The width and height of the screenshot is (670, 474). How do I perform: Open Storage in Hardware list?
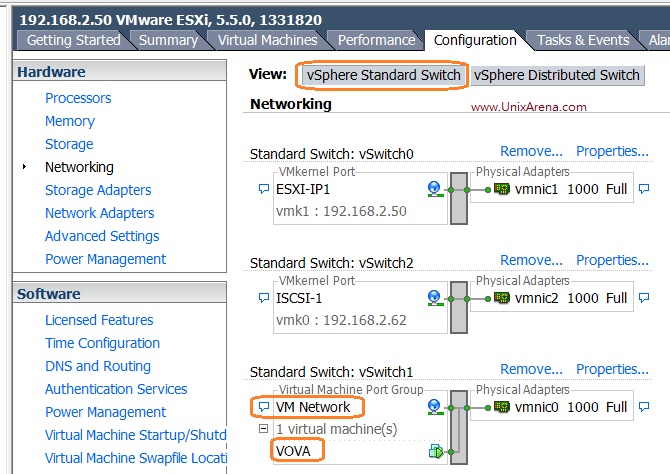[x=69, y=144]
